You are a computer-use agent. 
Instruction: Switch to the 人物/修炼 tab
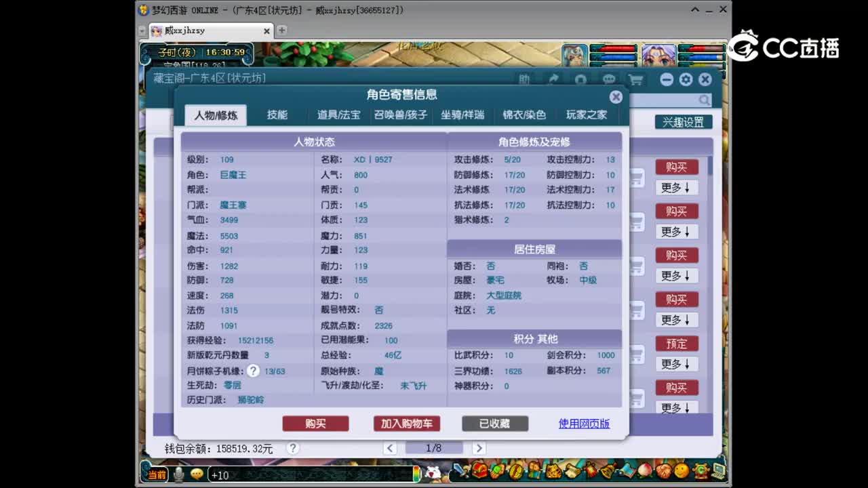click(216, 115)
